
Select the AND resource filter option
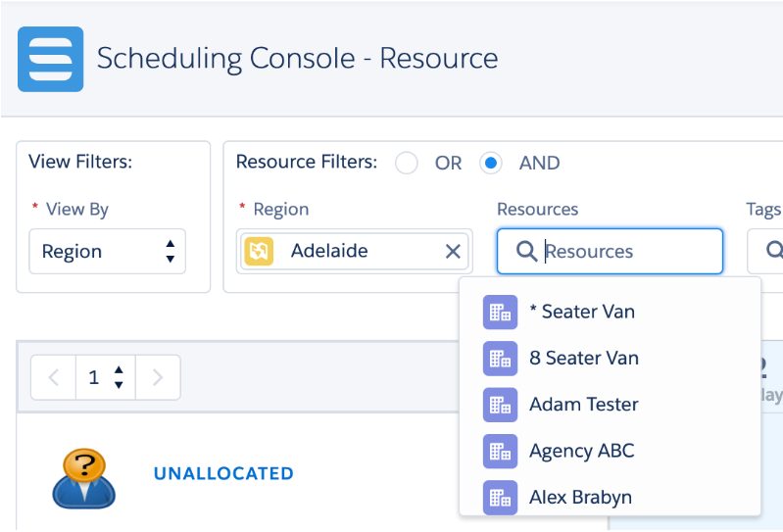click(491, 164)
